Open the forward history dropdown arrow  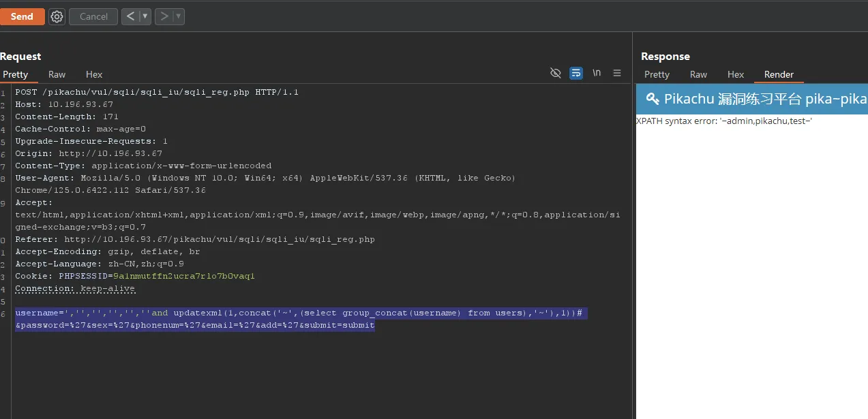pos(179,16)
